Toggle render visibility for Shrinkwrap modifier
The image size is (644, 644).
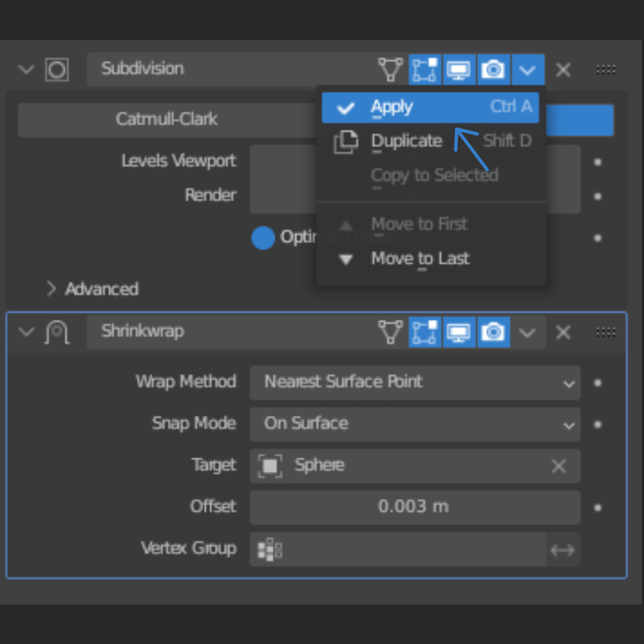493,332
